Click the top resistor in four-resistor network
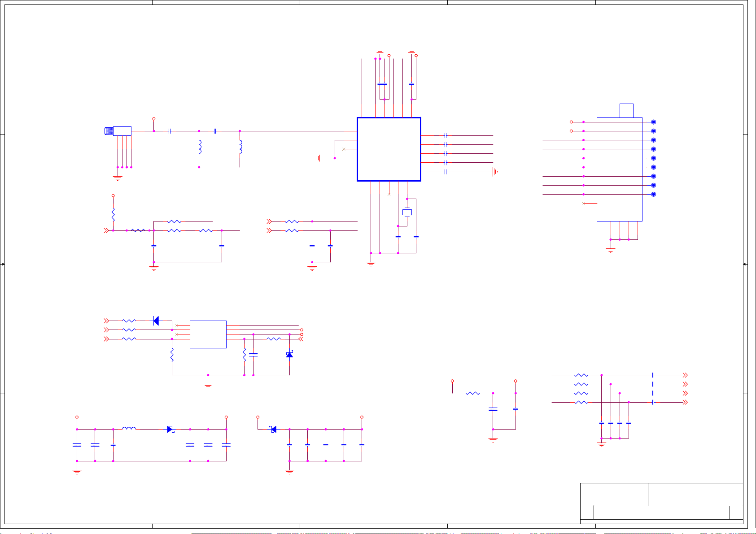The height and width of the screenshot is (534, 756). 581,375
